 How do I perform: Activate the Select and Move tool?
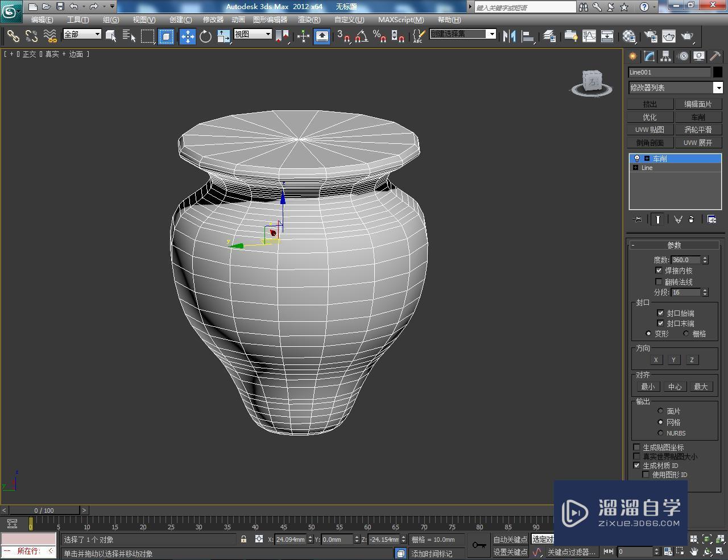pyautogui.click(x=187, y=36)
